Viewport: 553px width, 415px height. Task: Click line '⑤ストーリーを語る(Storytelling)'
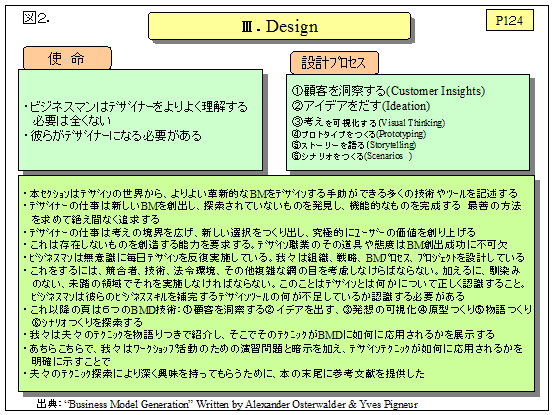[x=354, y=145]
